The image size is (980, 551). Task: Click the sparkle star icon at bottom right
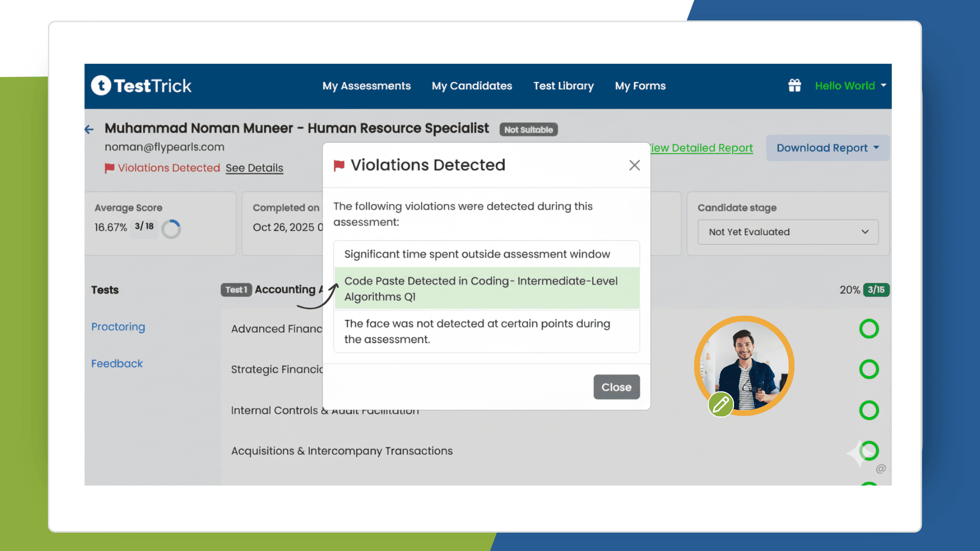pyautogui.click(x=857, y=453)
